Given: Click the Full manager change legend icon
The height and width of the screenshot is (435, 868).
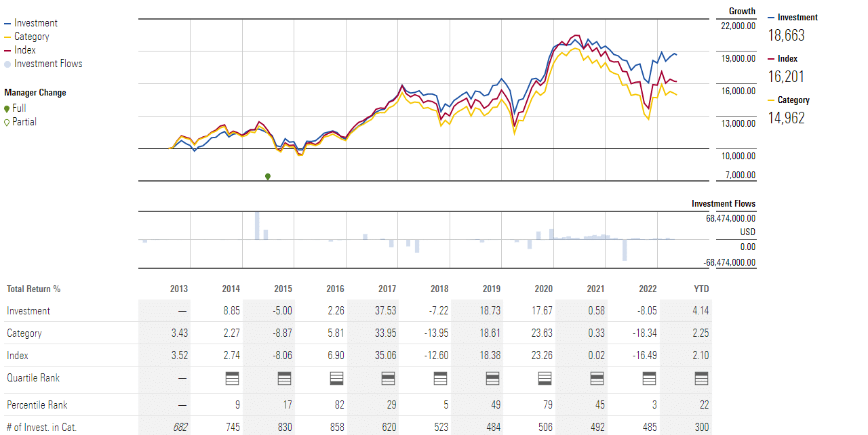Looking at the screenshot, I should (7, 108).
